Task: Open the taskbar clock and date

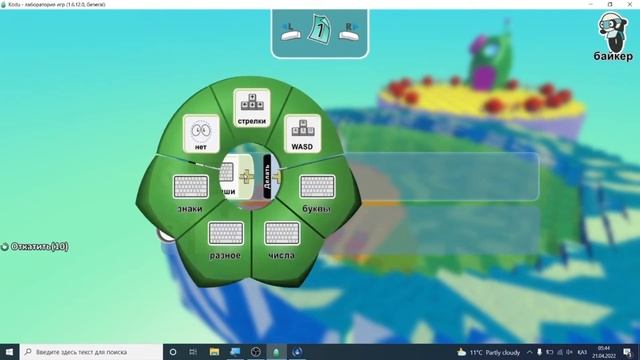Action: pos(604,352)
